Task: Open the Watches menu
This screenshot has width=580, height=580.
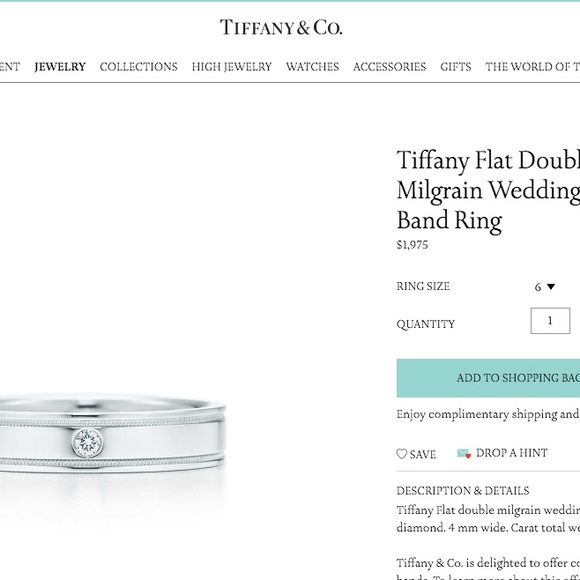Action: [x=313, y=67]
